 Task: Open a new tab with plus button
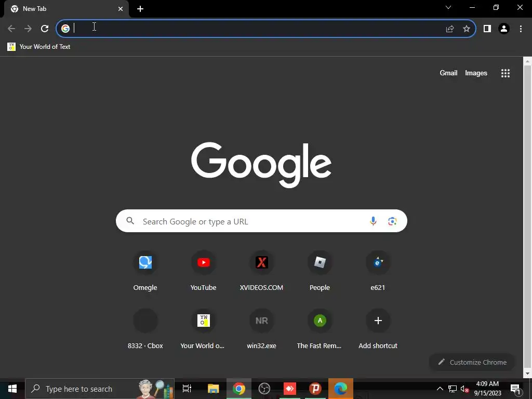(x=140, y=9)
